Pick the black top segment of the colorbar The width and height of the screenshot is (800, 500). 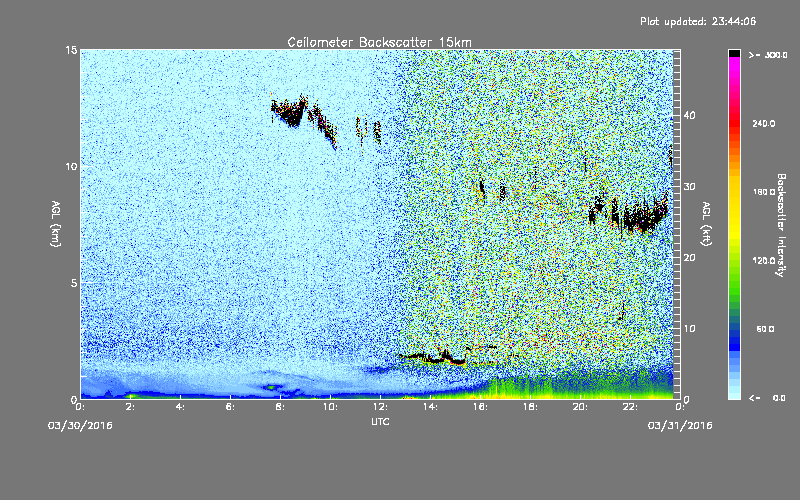coord(734,53)
